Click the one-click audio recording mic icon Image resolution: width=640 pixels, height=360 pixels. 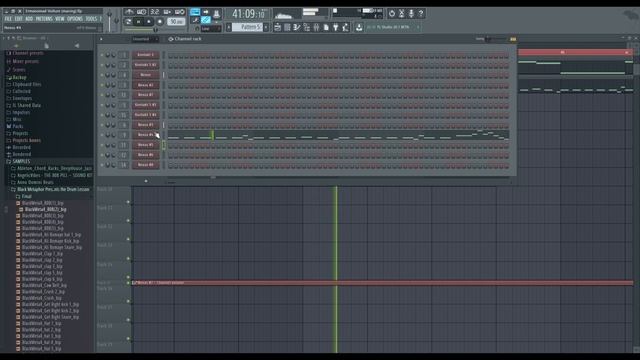tap(411, 13)
